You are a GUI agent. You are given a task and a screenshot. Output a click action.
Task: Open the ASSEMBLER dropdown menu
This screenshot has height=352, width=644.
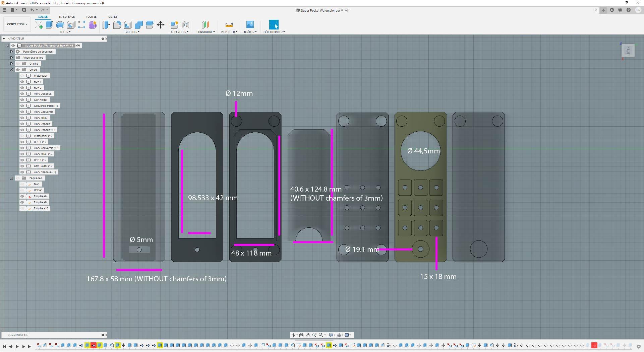pos(180,32)
